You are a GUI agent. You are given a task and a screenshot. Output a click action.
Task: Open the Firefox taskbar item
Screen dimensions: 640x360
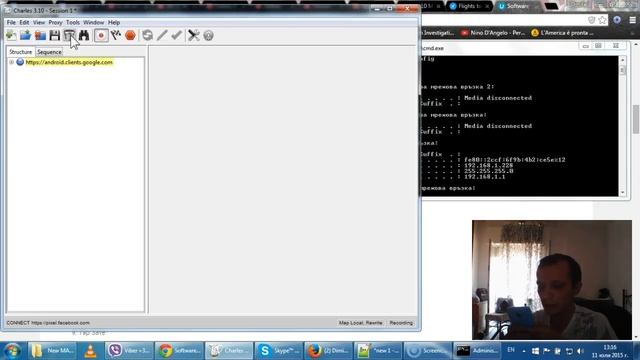point(329,351)
